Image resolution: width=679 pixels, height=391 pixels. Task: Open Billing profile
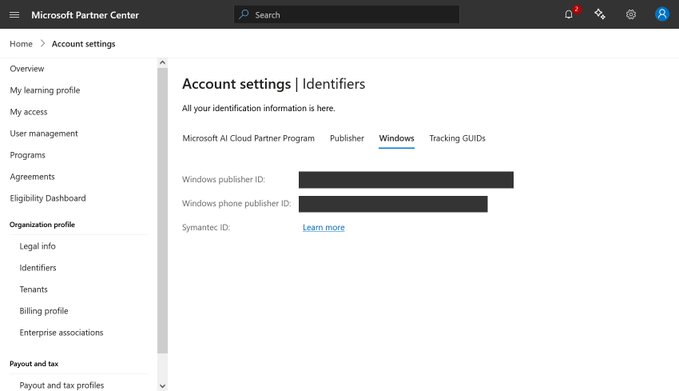click(x=44, y=311)
